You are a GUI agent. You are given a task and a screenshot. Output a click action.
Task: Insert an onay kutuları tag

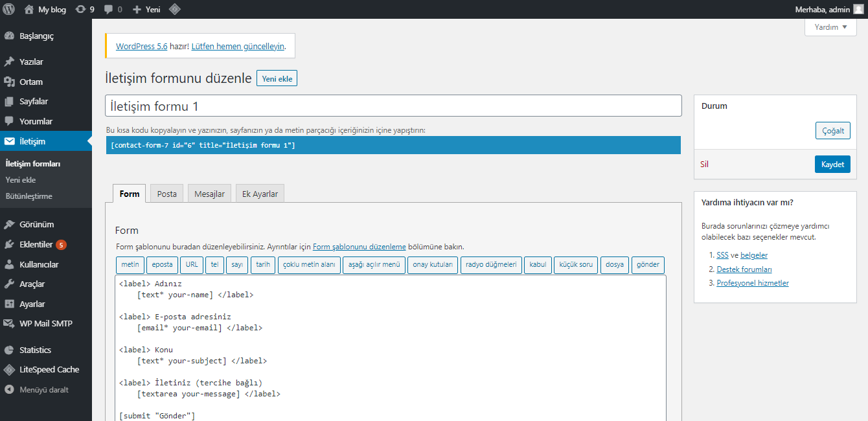click(x=433, y=265)
